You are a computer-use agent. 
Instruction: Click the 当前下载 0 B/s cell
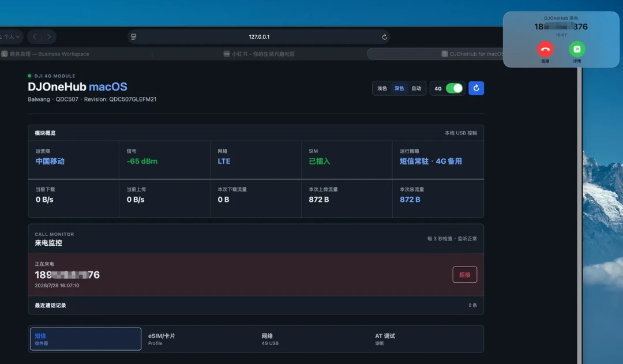73,198
